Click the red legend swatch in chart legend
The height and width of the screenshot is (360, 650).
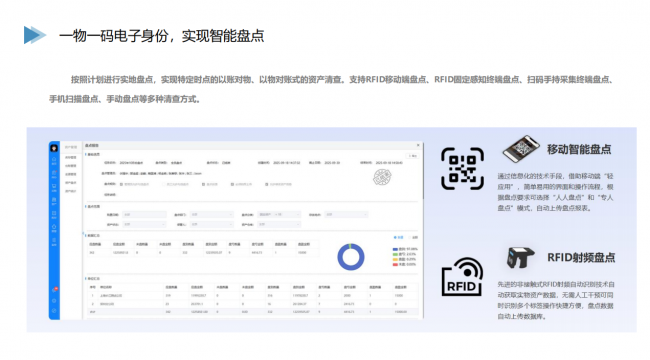point(395,264)
